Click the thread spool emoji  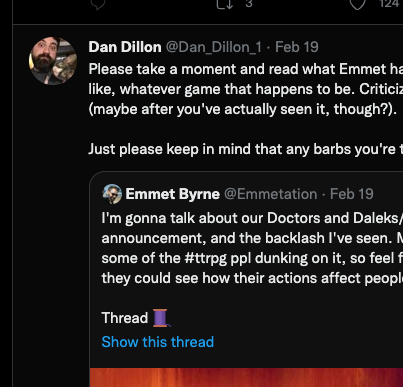click(161, 318)
